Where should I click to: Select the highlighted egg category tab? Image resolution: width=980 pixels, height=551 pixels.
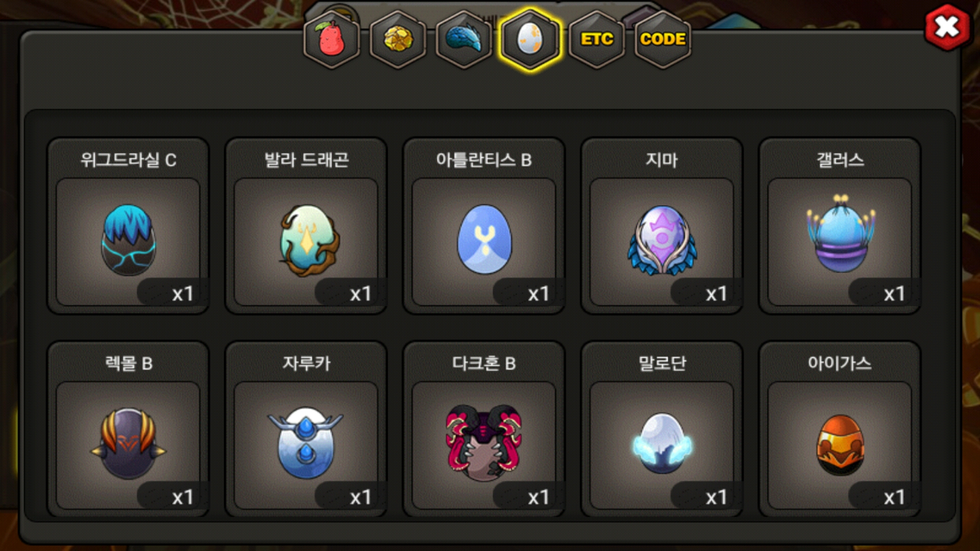[x=530, y=39]
